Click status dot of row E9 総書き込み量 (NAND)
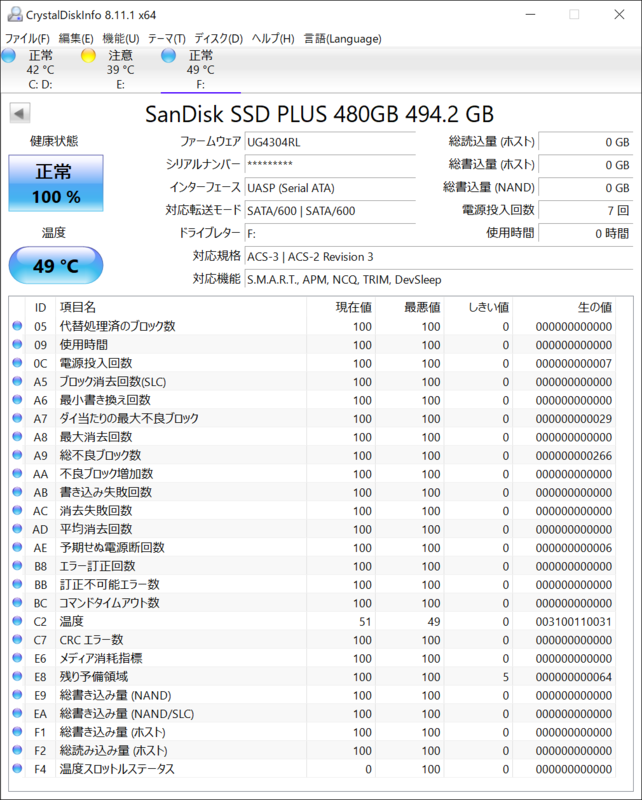Image resolution: width=642 pixels, height=800 pixels. (x=17, y=694)
